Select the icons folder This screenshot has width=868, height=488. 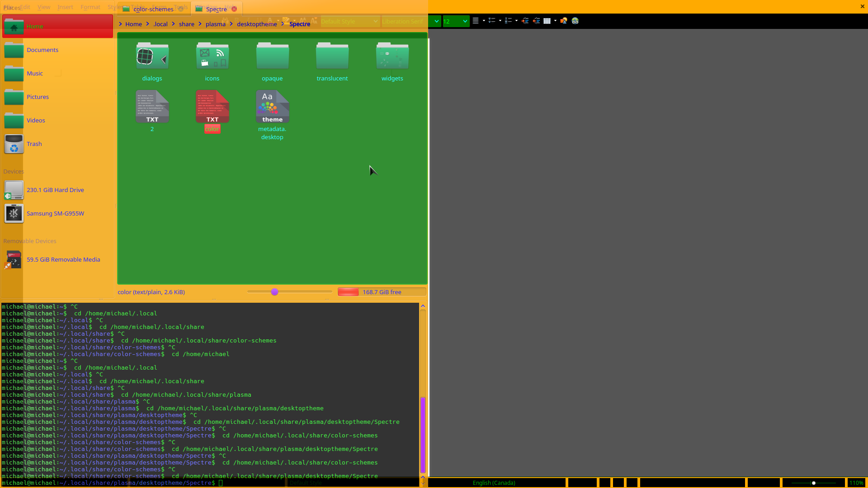(x=212, y=62)
